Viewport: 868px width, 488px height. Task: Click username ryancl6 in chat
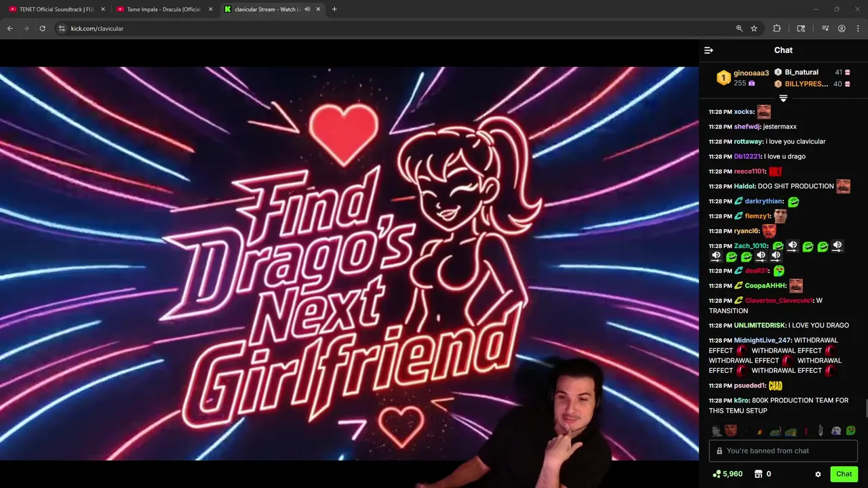[x=746, y=231]
